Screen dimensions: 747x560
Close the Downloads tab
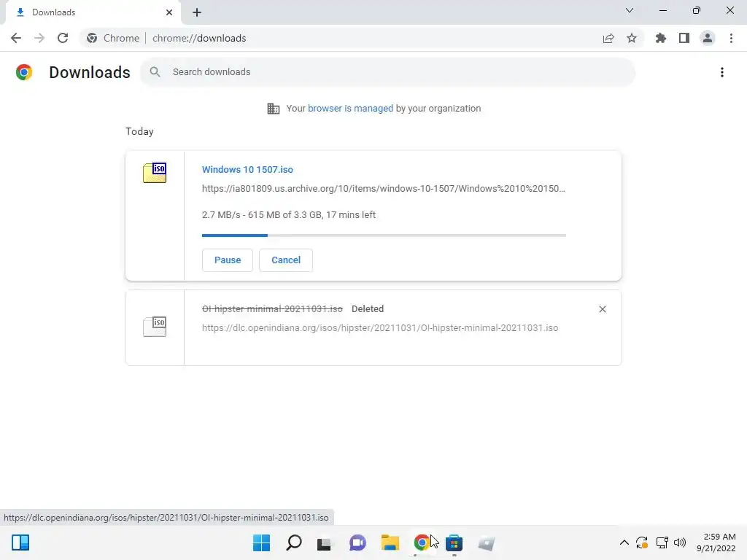pyautogui.click(x=169, y=12)
